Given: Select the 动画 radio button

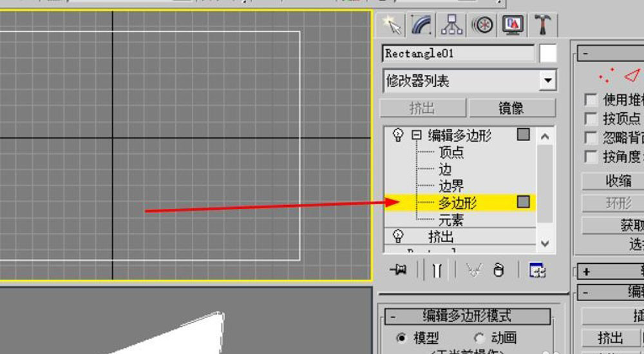Looking at the screenshot, I should pyautogui.click(x=478, y=338).
